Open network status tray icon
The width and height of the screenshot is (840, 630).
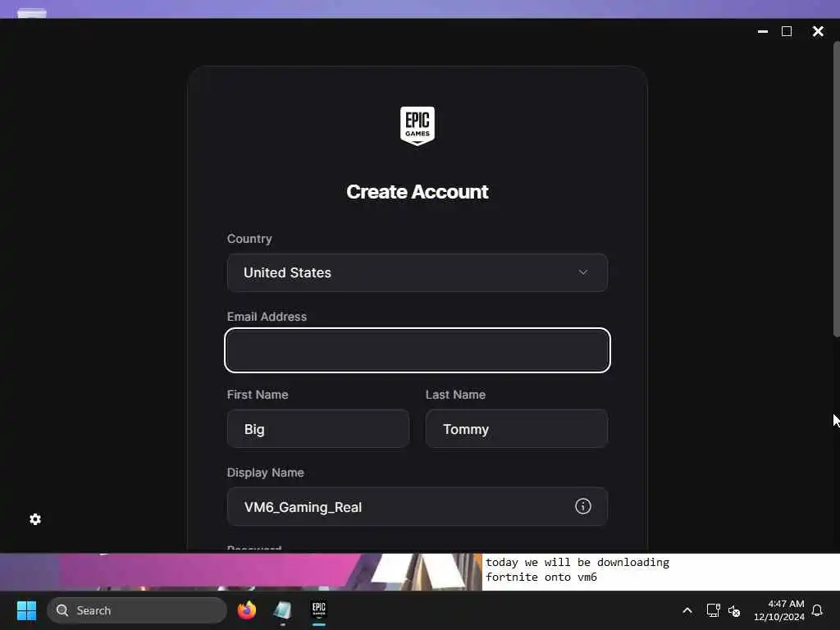(x=713, y=610)
